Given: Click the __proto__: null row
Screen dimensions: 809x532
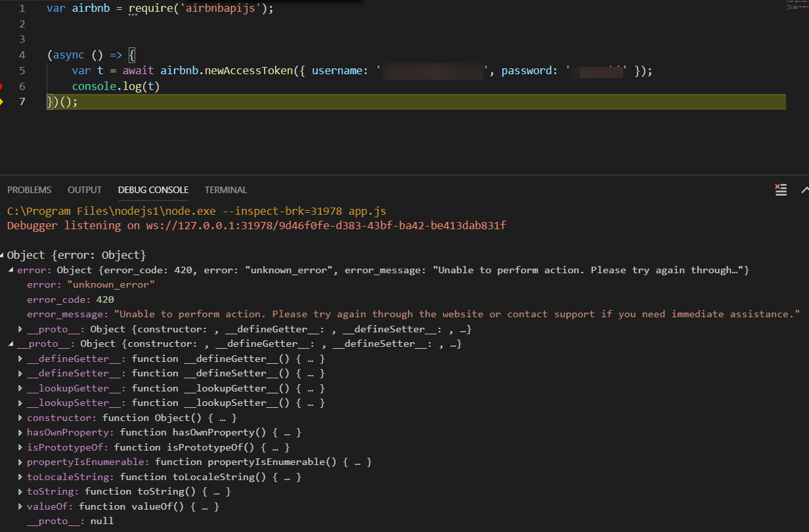Looking at the screenshot, I should (70, 521).
